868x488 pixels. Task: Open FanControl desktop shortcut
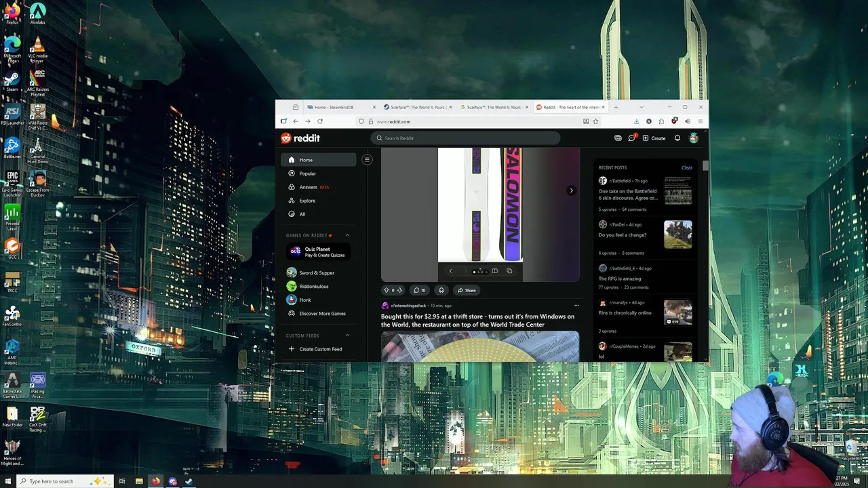click(x=12, y=316)
